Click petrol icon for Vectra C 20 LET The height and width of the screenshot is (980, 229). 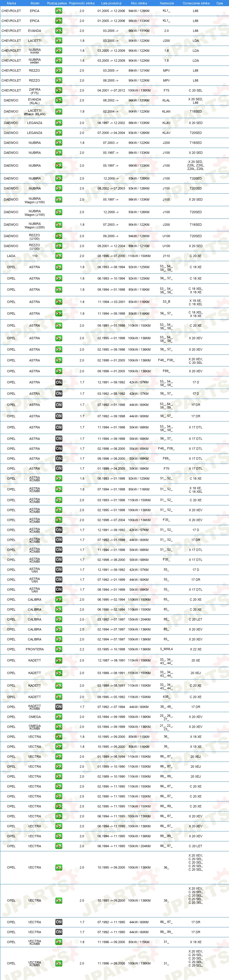point(59,846)
